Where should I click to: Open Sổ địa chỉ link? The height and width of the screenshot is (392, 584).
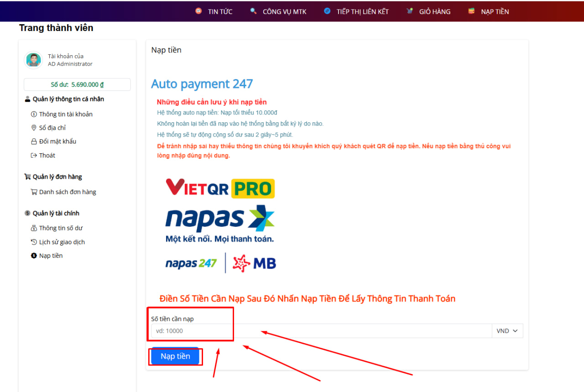(52, 128)
